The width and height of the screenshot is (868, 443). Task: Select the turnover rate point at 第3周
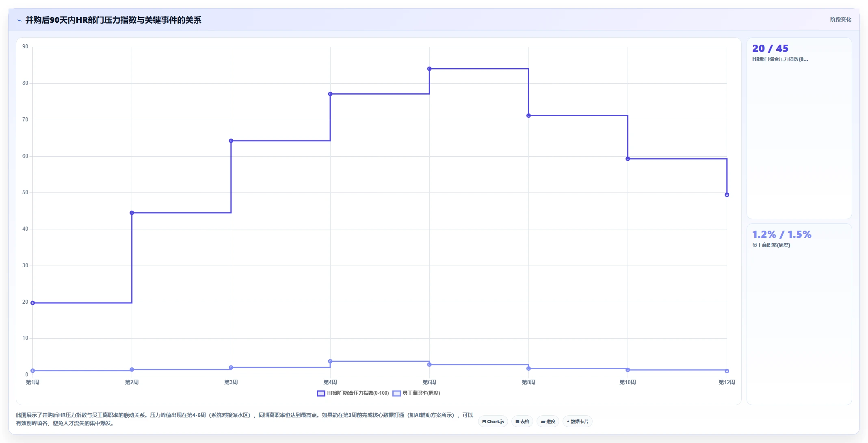pos(231,367)
